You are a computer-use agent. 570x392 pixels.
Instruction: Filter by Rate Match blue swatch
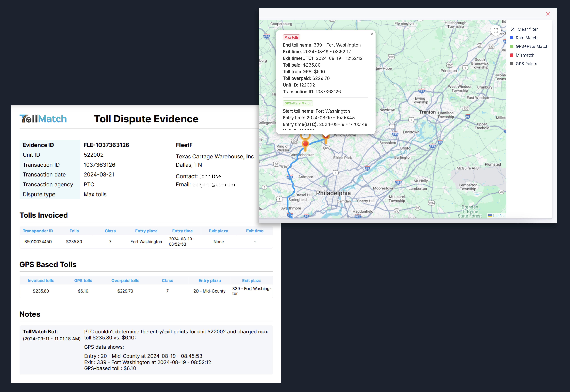[512, 38]
